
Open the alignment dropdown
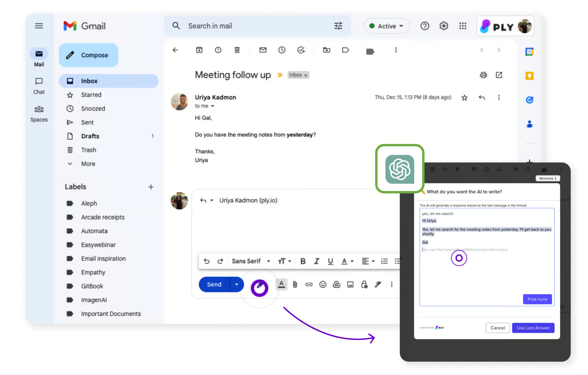click(x=368, y=261)
